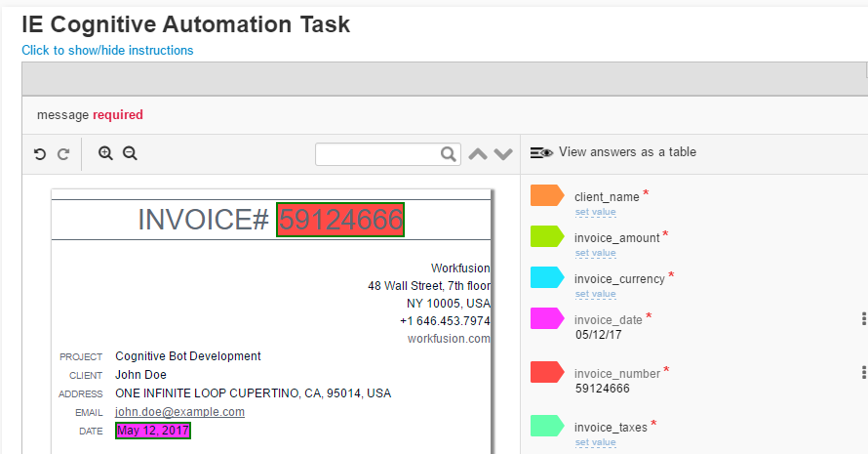Click the search magnifier icon in search box
The height and width of the screenshot is (454, 868).
click(x=448, y=154)
